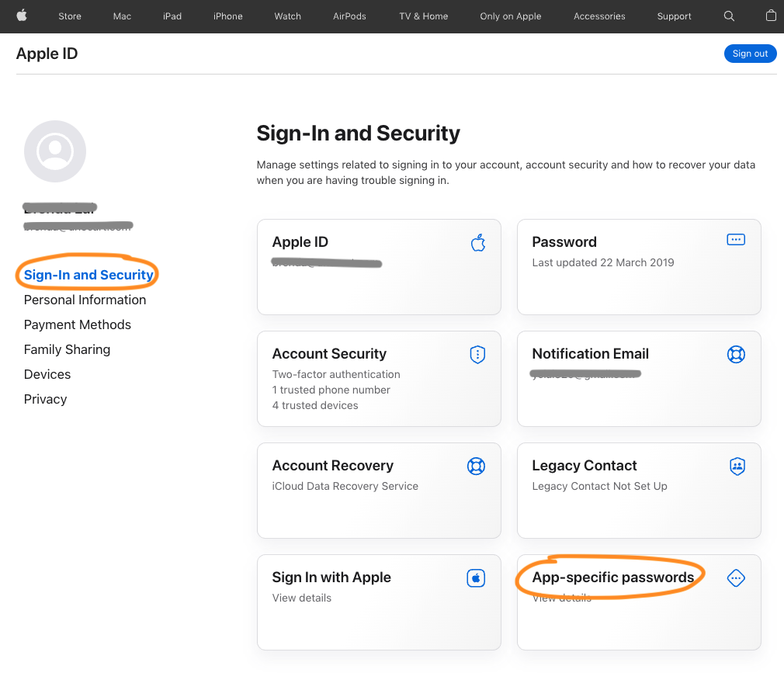Open the shopping bag icon
Image resolution: width=784 pixels, height=673 pixels.
click(x=771, y=16)
